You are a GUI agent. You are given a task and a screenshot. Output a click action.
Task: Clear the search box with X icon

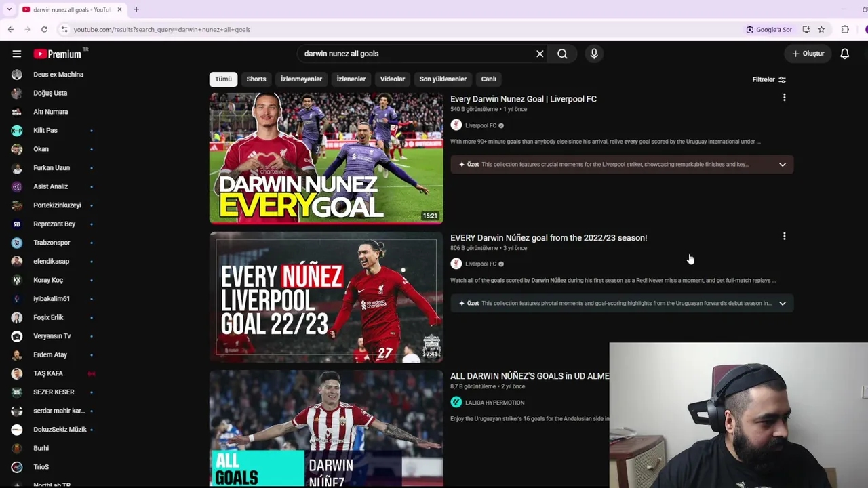[x=540, y=54]
